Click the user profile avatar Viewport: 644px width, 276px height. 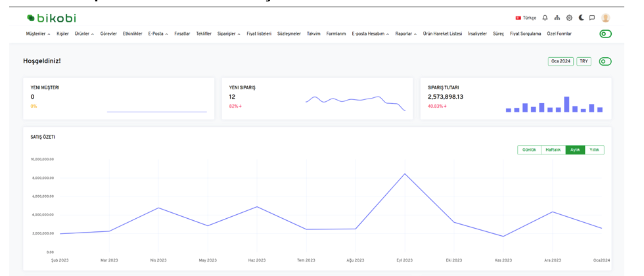[605, 18]
